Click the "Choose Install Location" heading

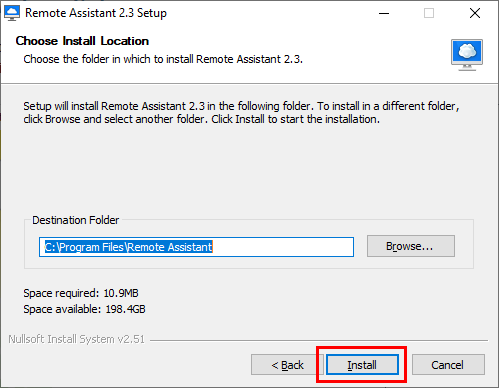tap(82, 41)
